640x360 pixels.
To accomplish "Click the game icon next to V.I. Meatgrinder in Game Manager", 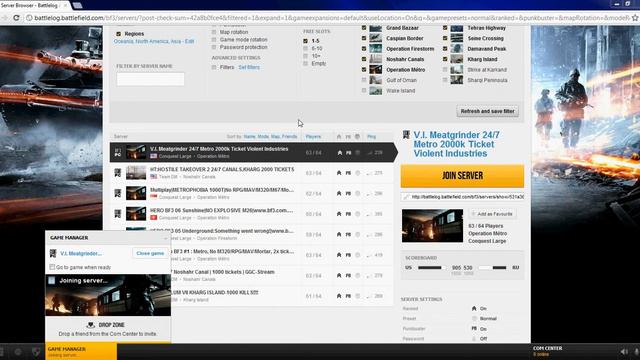I will click(53, 253).
